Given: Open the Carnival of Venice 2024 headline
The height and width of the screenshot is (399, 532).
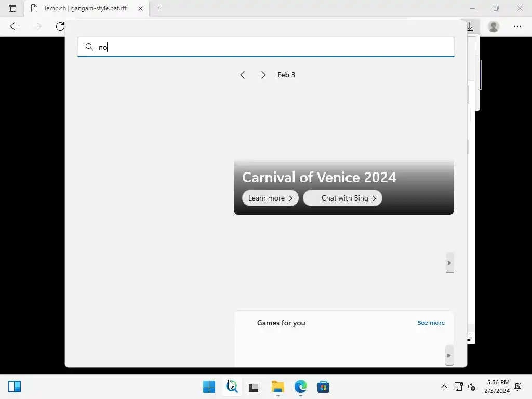Looking at the screenshot, I should tap(319, 178).
